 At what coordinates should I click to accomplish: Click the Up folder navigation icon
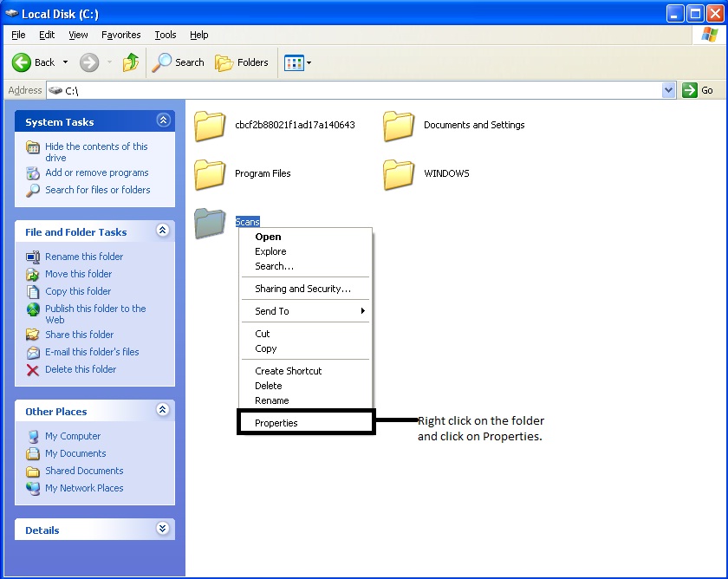click(x=132, y=62)
